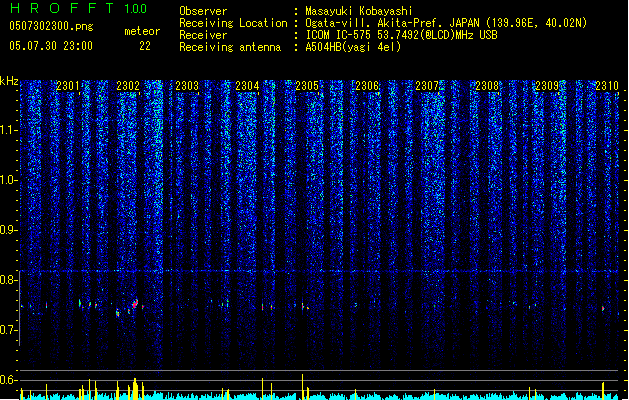Click the meteor count value 22
The image size is (629, 400).
145,46
